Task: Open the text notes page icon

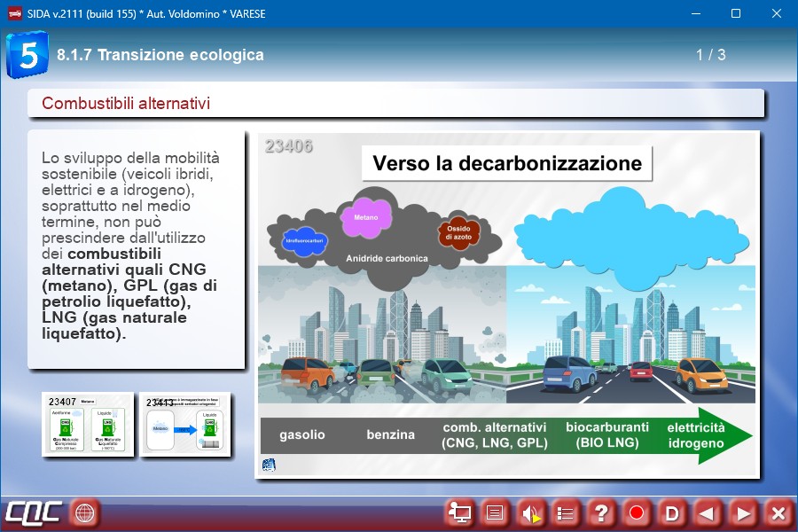Action: click(496, 512)
